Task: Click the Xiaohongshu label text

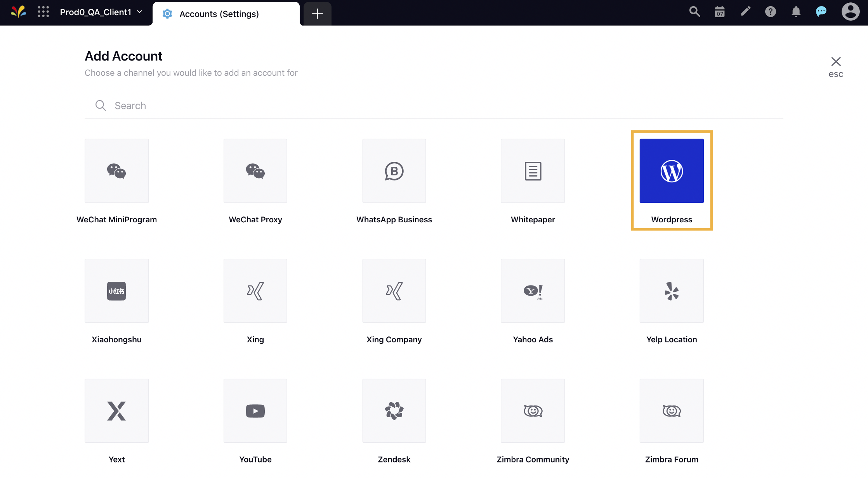Action: pos(116,339)
